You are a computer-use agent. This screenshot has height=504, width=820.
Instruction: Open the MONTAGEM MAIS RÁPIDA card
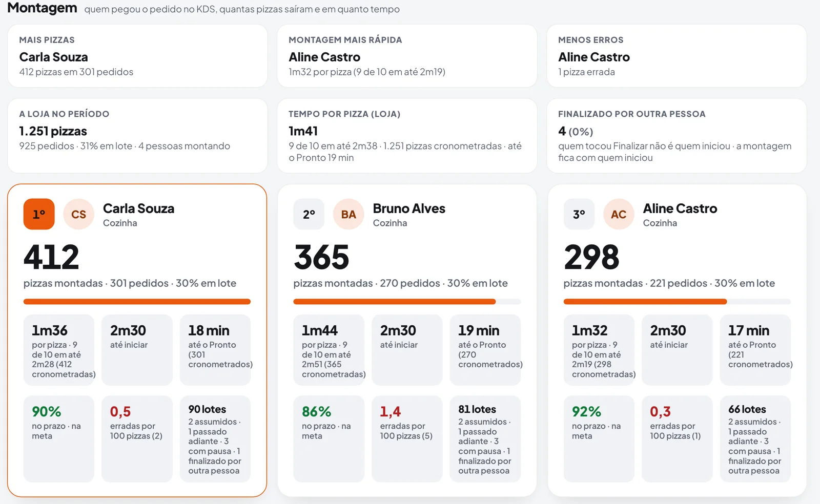(x=407, y=56)
